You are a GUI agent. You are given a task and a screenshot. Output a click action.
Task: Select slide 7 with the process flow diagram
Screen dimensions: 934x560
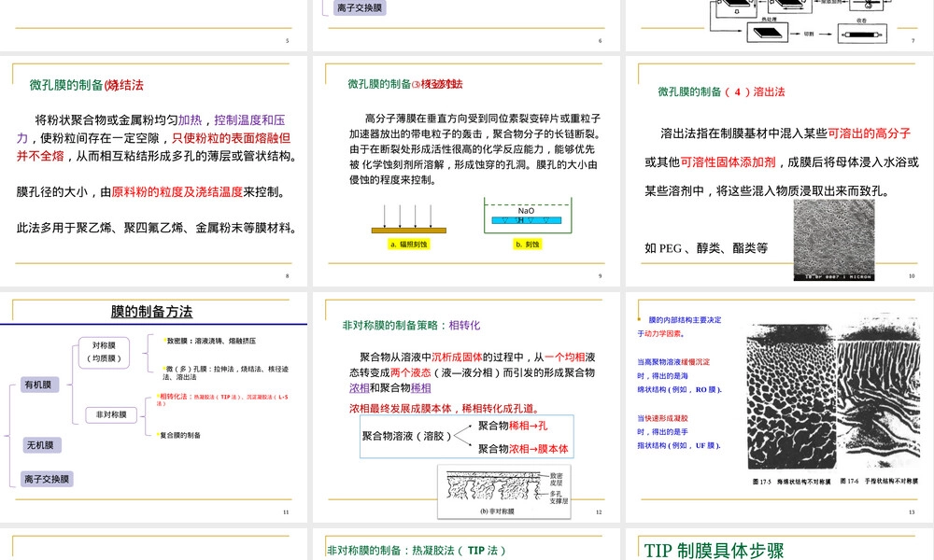[x=779, y=25]
